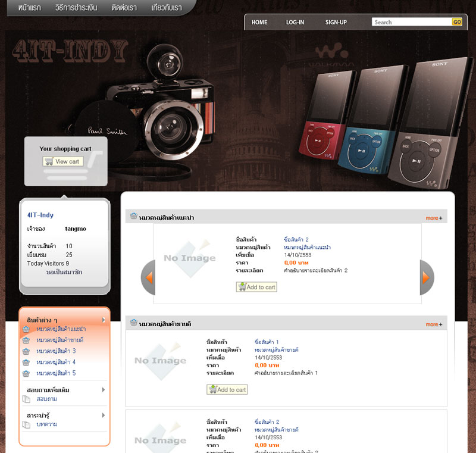The height and width of the screenshot is (453, 476).
Task: Click basket icon in หมวดหมู่สินค้าแนะนำ section header
Action: pyautogui.click(x=133, y=216)
